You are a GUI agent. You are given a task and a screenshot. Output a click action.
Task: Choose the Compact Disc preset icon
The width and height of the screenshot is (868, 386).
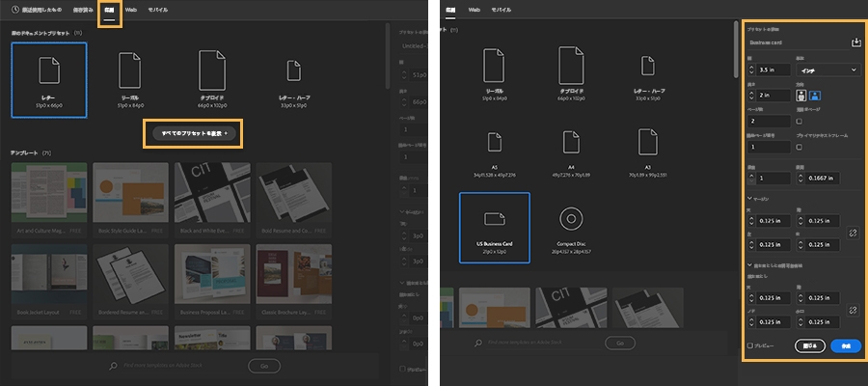[x=571, y=219]
